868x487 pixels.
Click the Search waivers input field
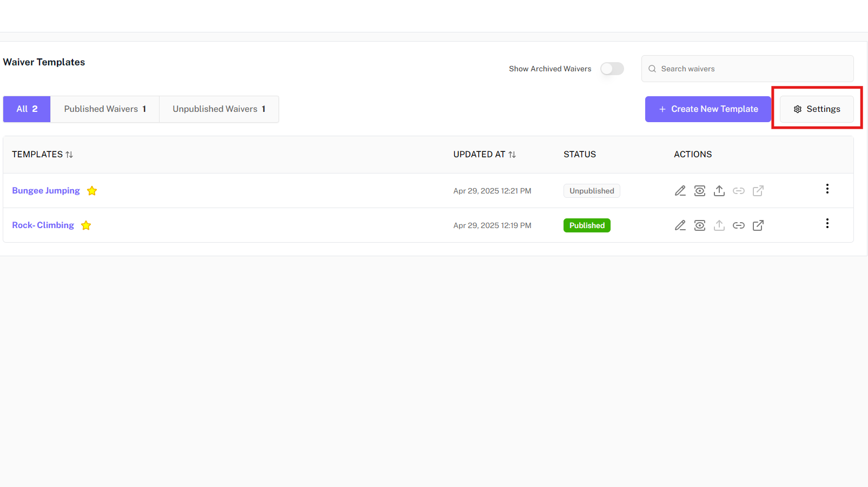pos(752,69)
